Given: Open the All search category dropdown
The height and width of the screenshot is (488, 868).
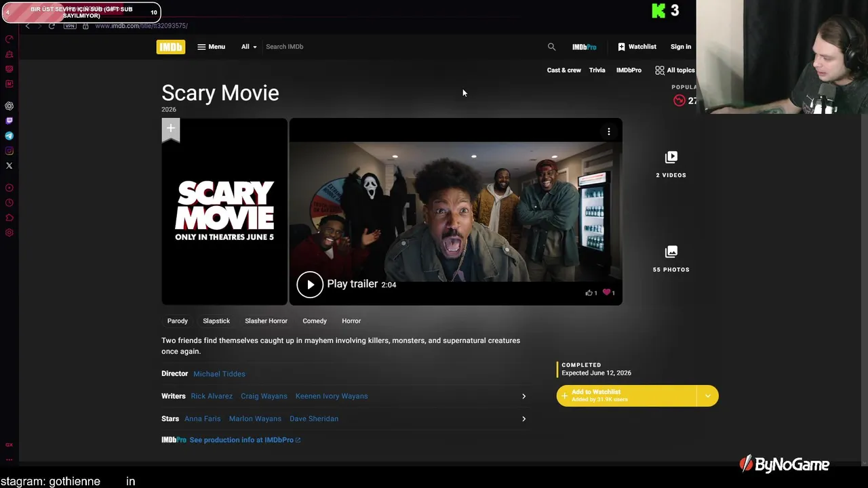Looking at the screenshot, I should (249, 47).
